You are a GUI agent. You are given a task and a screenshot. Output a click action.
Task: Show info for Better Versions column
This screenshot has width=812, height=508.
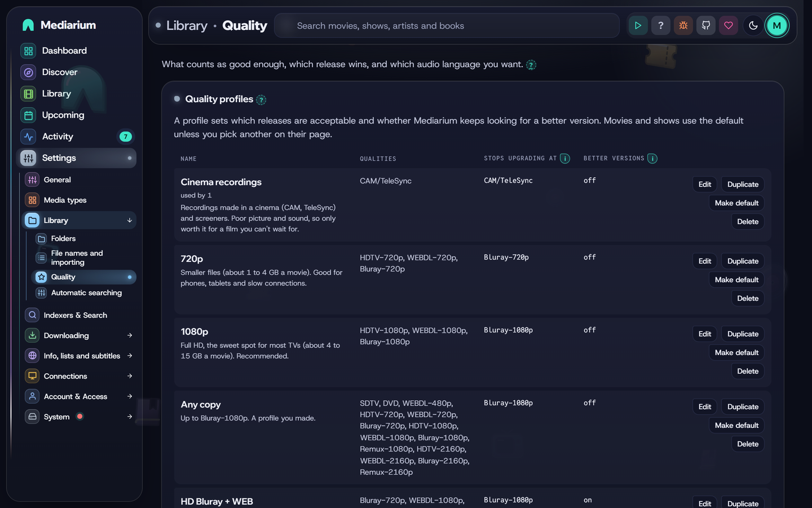coord(652,159)
